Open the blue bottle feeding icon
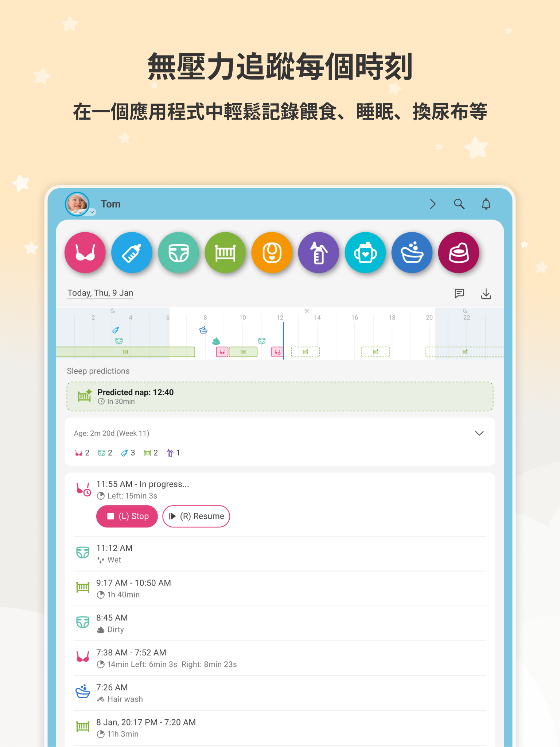Image resolution: width=560 pixels, height=747 pixels. tap(132, 252)
